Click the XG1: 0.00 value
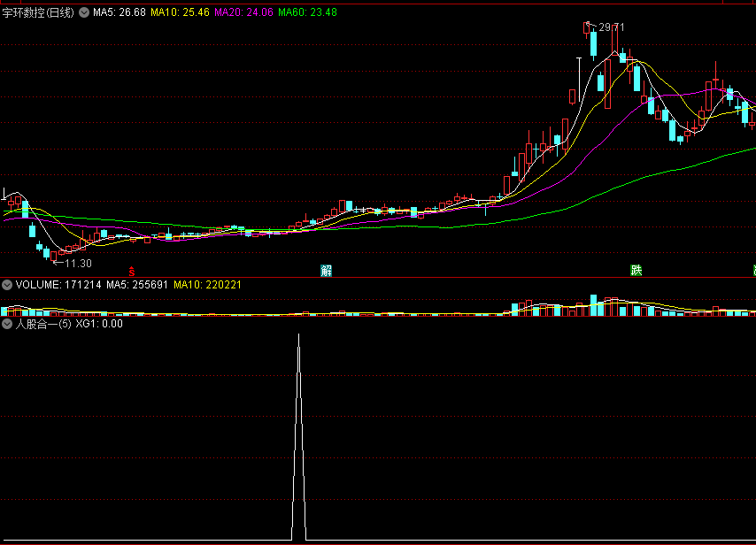 [99, 324]
